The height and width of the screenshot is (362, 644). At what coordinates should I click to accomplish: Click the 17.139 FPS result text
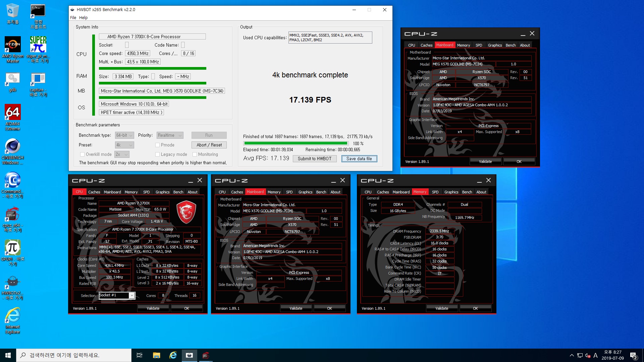click(310, 100)
